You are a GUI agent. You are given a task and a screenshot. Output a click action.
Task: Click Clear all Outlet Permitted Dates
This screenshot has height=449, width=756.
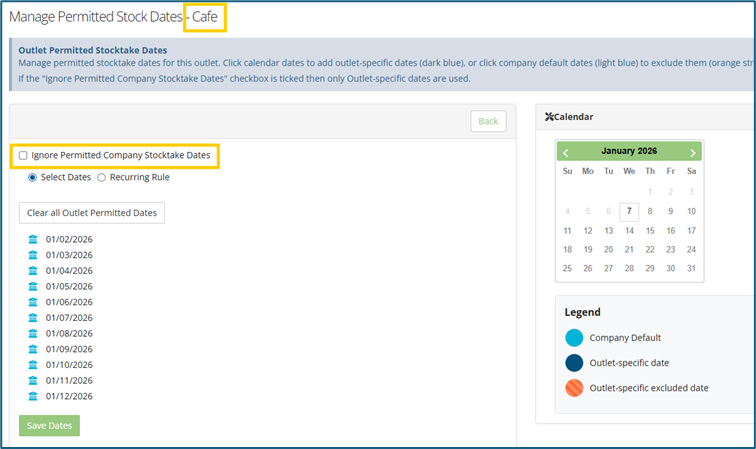coord(92,213)
